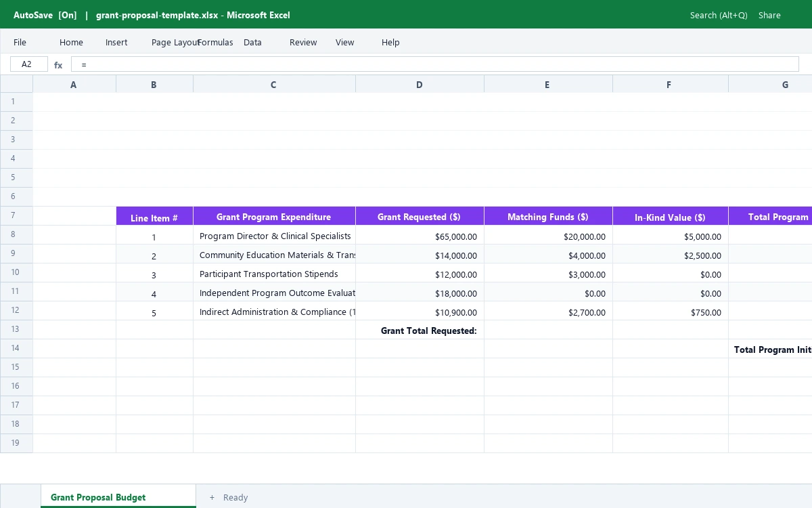This screenshot has width=812, height=508.
Task: Select Participant Transportation Stipends cell
Action: 274,273
